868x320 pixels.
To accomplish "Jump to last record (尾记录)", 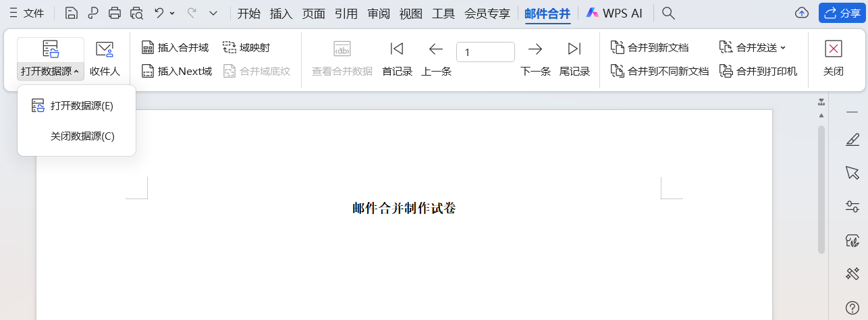I will [574, 58].
